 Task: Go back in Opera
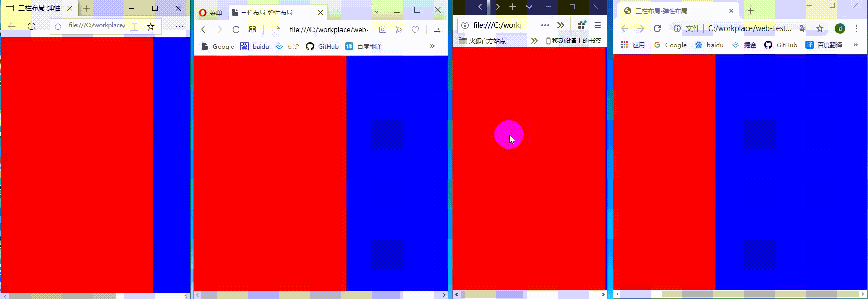(203, 29)
